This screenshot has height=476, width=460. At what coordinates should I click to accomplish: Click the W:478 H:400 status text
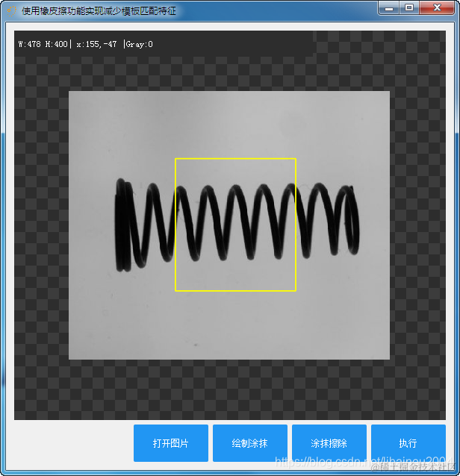[x=43, y=44]
